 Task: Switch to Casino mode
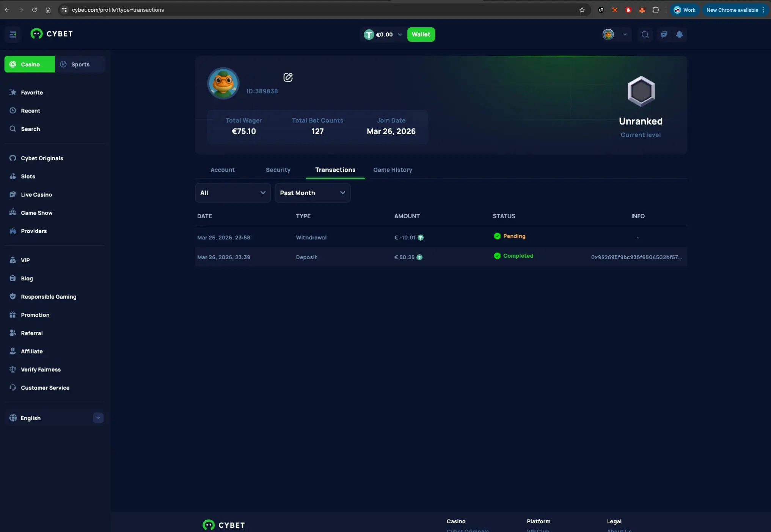(30, 64)
